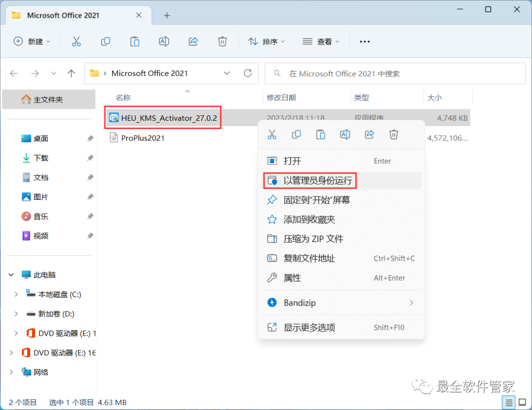Click the search box for Microsoft Office 2021
The width and height of the screenshot is (532, 410).
click(x=395, y=73)
